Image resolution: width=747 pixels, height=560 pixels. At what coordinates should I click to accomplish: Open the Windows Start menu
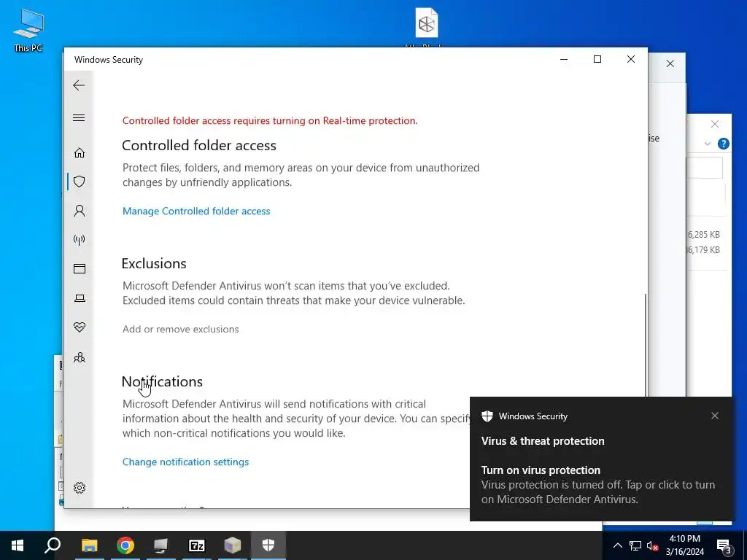pos(18,545)
